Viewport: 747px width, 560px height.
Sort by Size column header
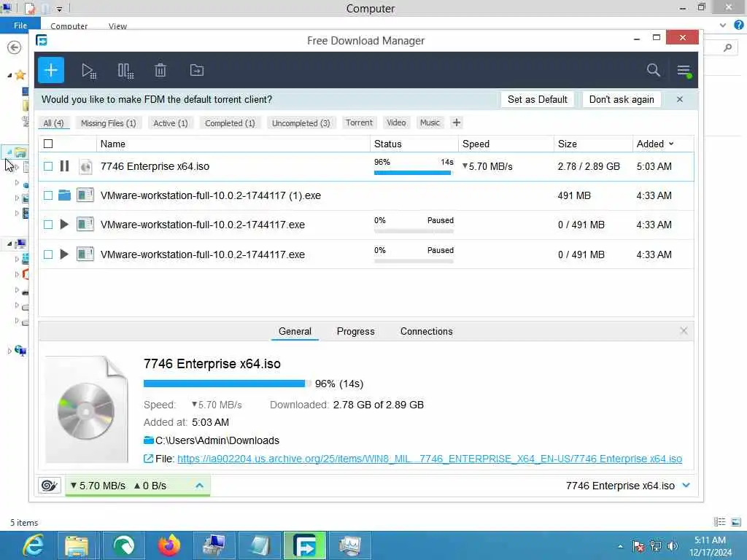(568, 144)
